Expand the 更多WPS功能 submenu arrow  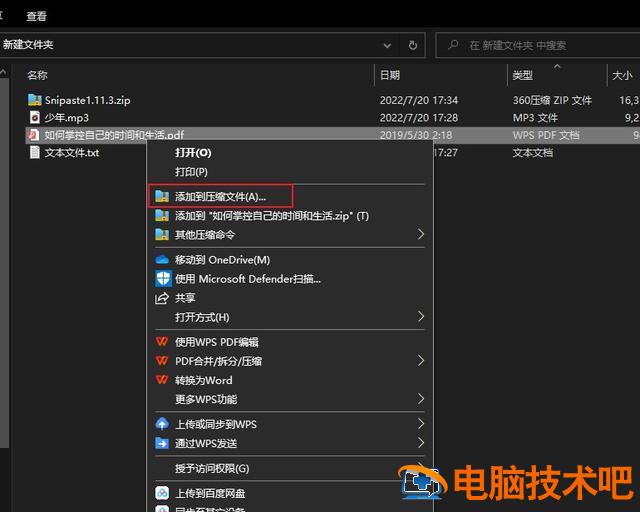[x=421, y=398]
